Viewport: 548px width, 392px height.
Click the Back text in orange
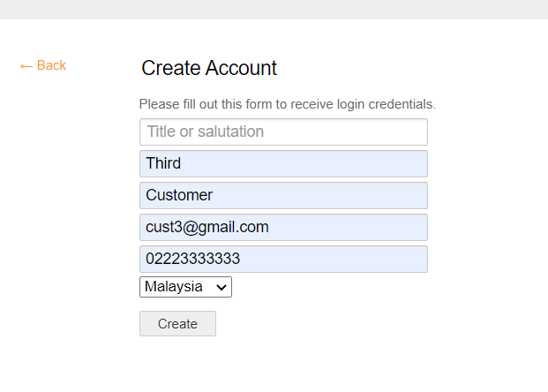pyautogui.click(x=51, y=65)
